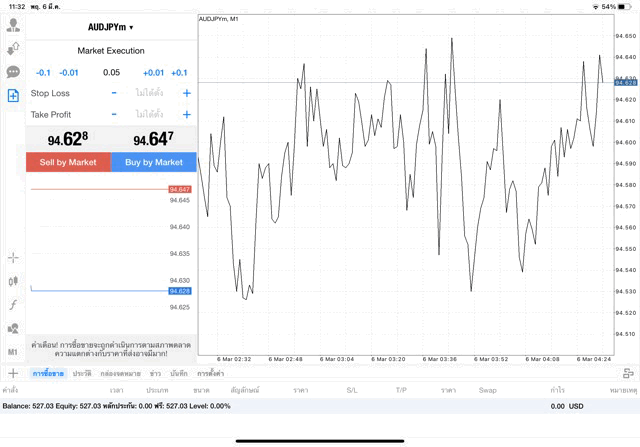This screenshot has width=640, height=447.
Task: Open the accounts profile icon
Action: [13, 25]
